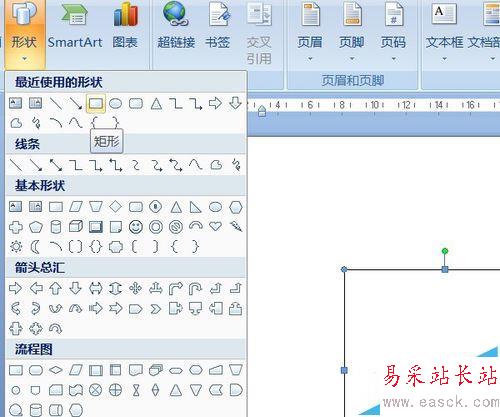
Task: Choose the right triangle in 基本形状
Action: 195,207
